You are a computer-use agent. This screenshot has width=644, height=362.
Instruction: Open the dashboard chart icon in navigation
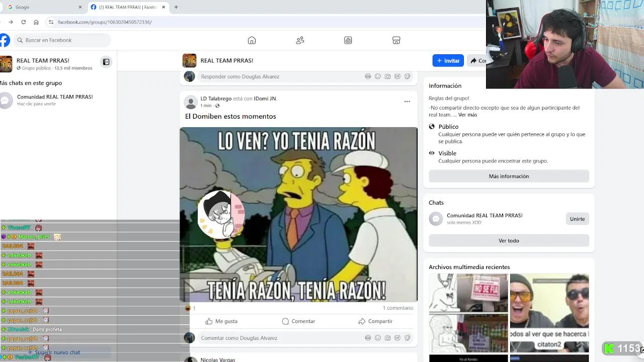click(x=348, y=40)
